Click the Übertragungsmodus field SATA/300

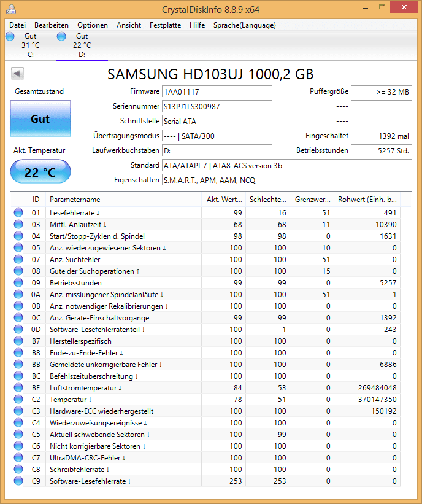coord(217,136)
